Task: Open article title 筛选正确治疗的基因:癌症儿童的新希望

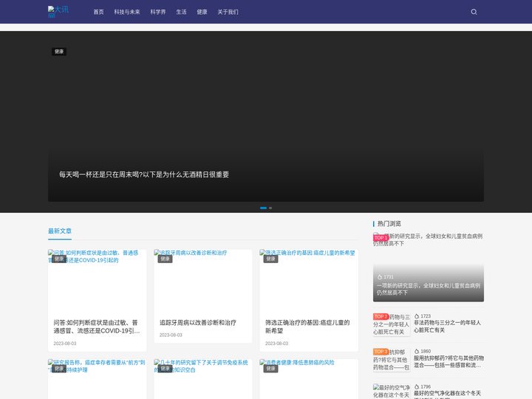Action: coord(307,327)
